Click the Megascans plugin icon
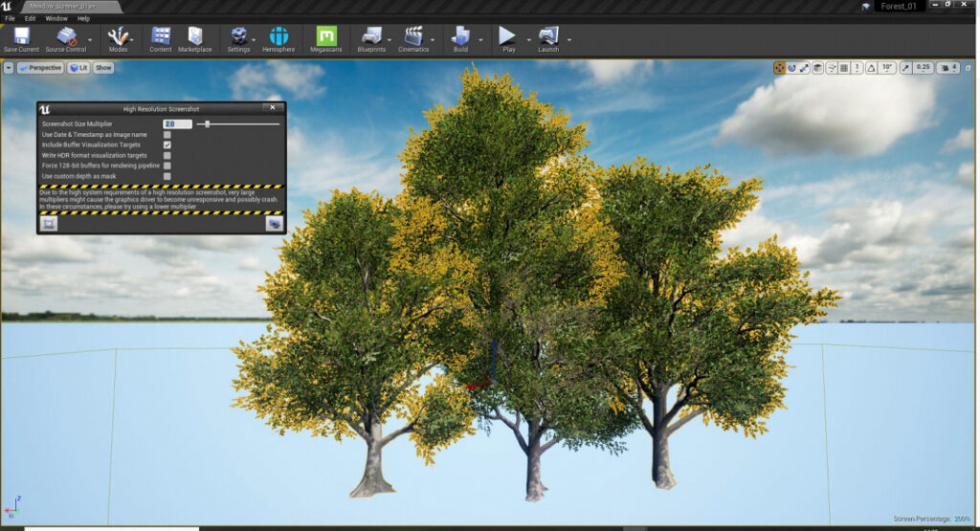 point(325,37)
